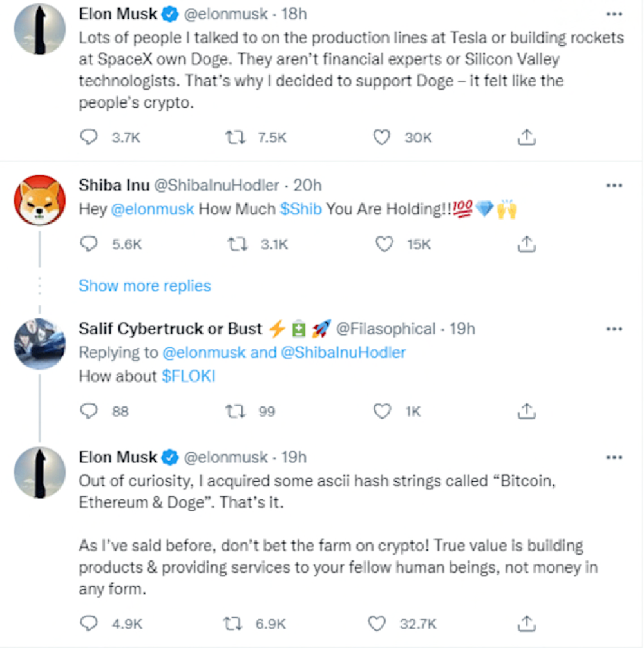Open the $FLOKI cashtag link
Image resolution: width=644 pixels, height=648 pixels.
pos(188,376)
